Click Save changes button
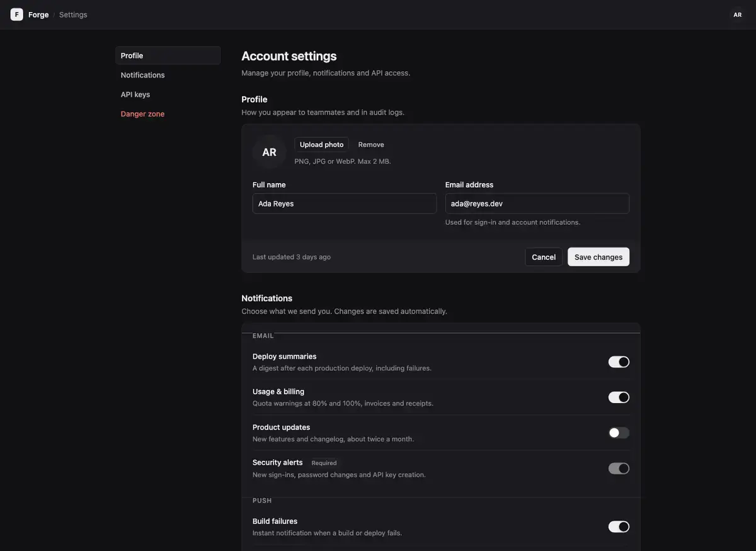Image resolution: width=756 pixels, height=551 pixels. (x=598, y=257)
